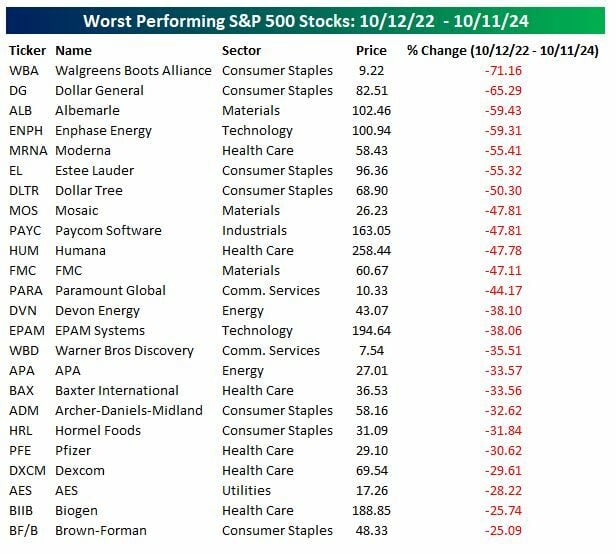This screenshot has height=554, width=616.
Task: Click the PAYC ticker cell
Action: pyautogui.click(x=25, y=230)
